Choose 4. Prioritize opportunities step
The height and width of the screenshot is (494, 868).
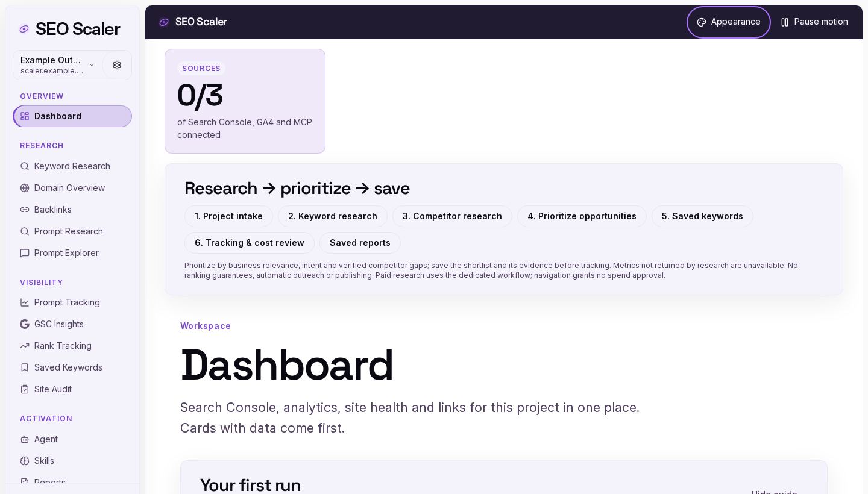(x=582, y=216)
